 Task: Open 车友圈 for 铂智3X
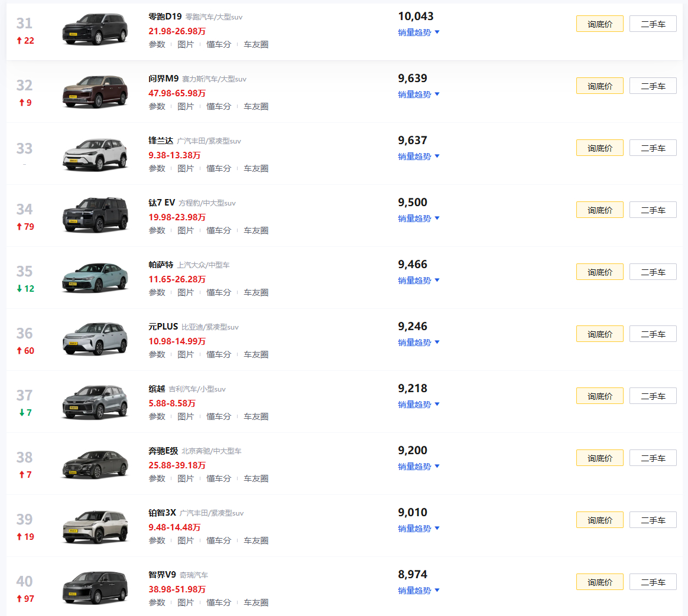point(256,540)
